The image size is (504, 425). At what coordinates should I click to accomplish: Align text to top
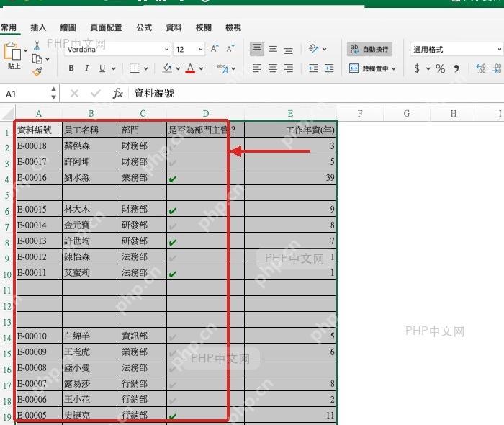[257, 49]
